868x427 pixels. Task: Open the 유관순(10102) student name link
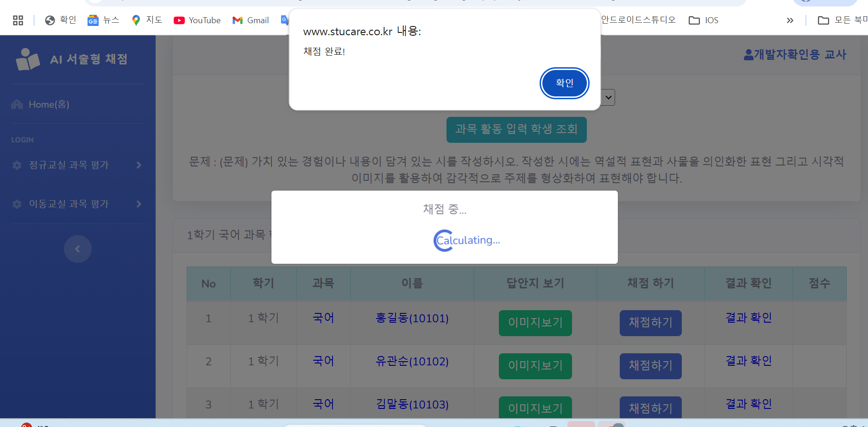(412, 361)
